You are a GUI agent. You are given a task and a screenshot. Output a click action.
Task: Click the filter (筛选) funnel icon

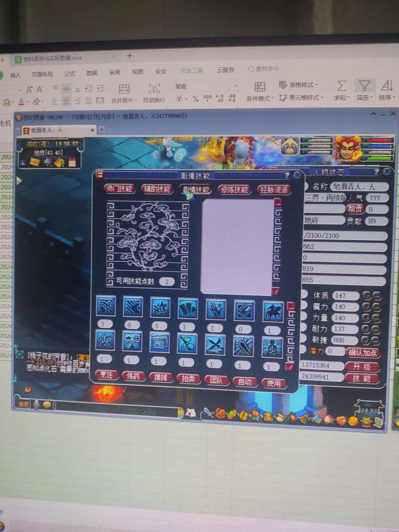coord(364,86)
